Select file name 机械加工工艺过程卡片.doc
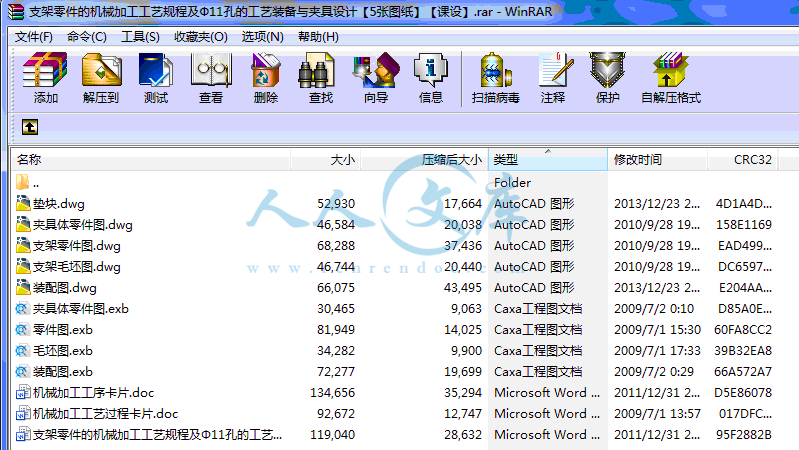The image size is (799, 450). (x=105, y=413)
